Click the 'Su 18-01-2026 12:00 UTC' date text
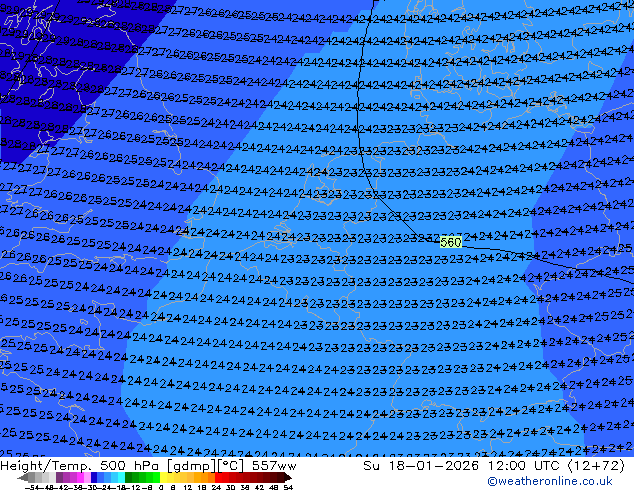634x490 pixels. (463, 466)
